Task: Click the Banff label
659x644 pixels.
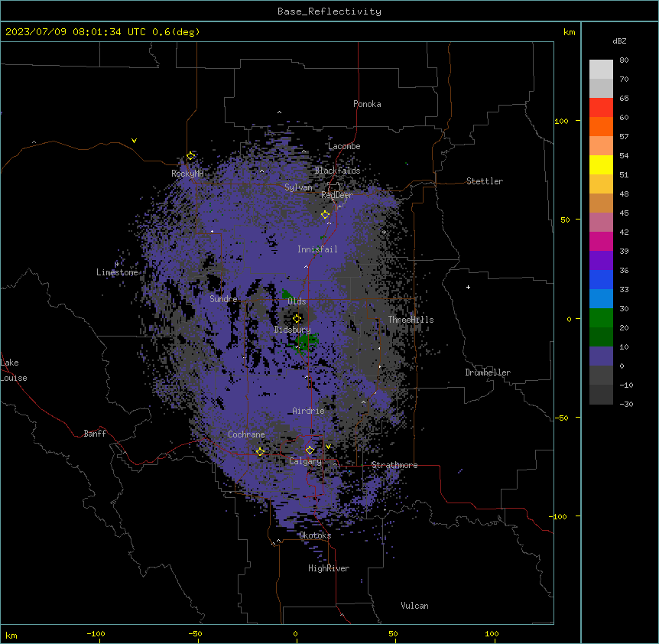Action: (95, 434)
